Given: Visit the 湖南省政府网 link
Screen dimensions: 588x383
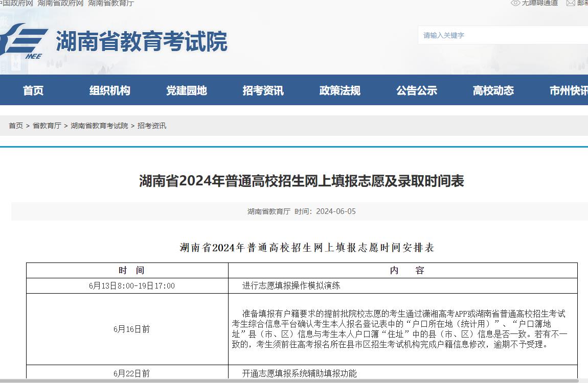Looking at the screenshot, I should (58, 4).
